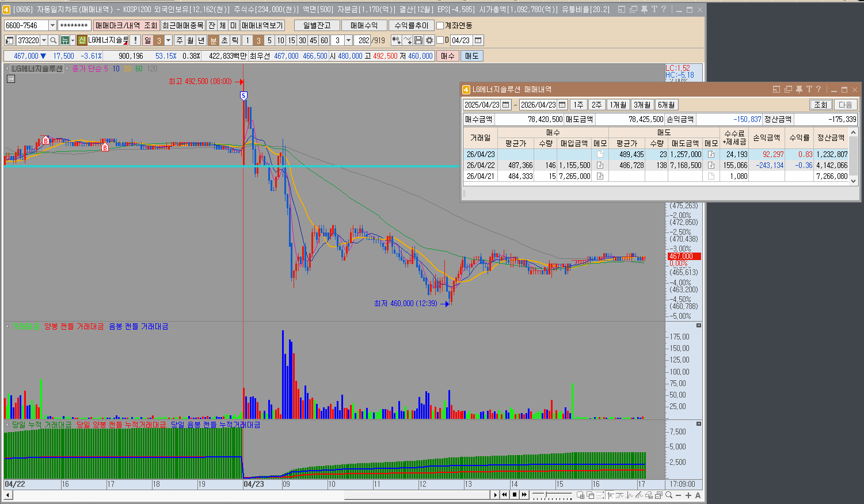Click the grid icon under LG에너지솔루션 legend

11,79
